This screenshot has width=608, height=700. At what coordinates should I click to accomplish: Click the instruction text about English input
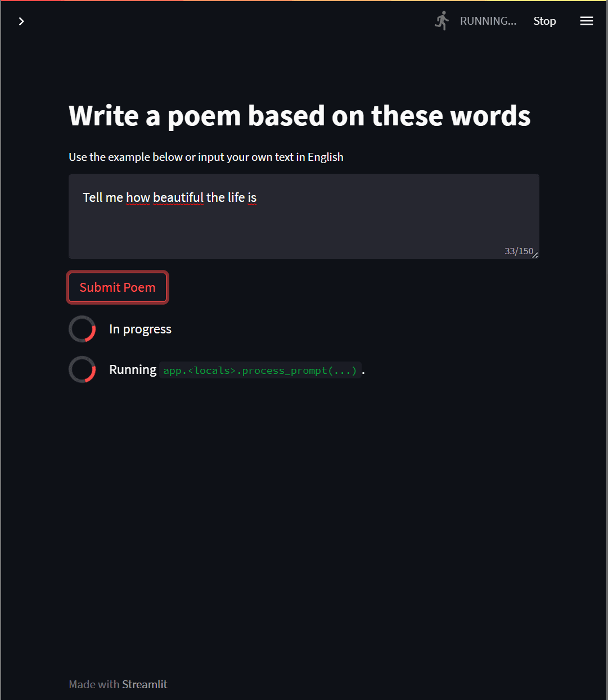click(x=206, y=157)
